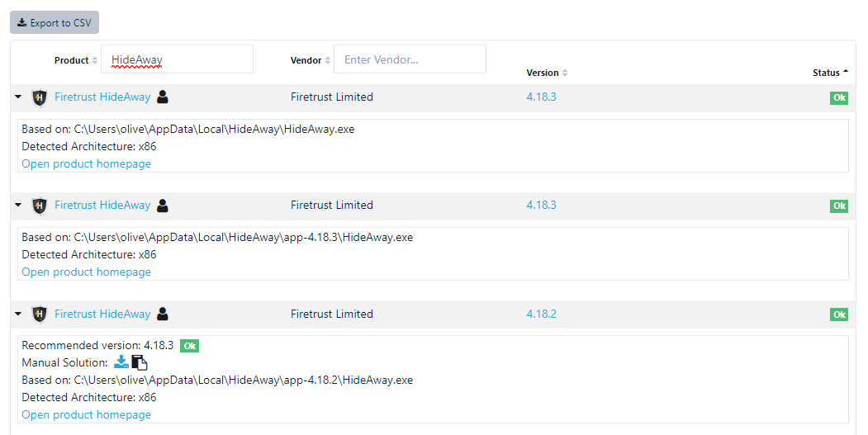Click the HideAway shield icon in 4.18.2 row

40,314
